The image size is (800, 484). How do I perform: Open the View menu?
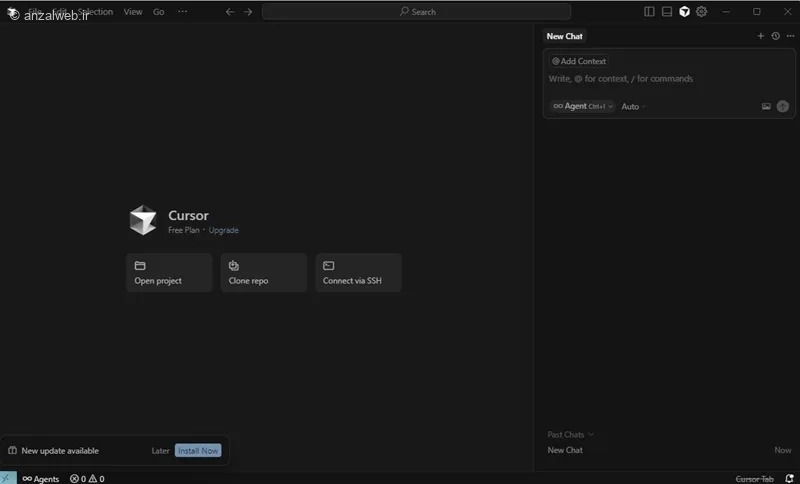[x=133, y=12]
